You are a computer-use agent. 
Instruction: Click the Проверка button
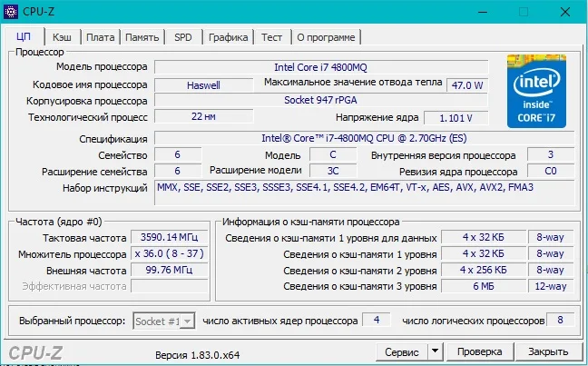[480, 351]
